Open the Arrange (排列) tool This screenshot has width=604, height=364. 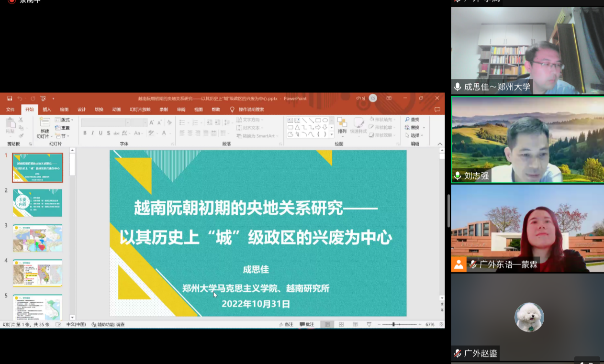pos(342,125)
